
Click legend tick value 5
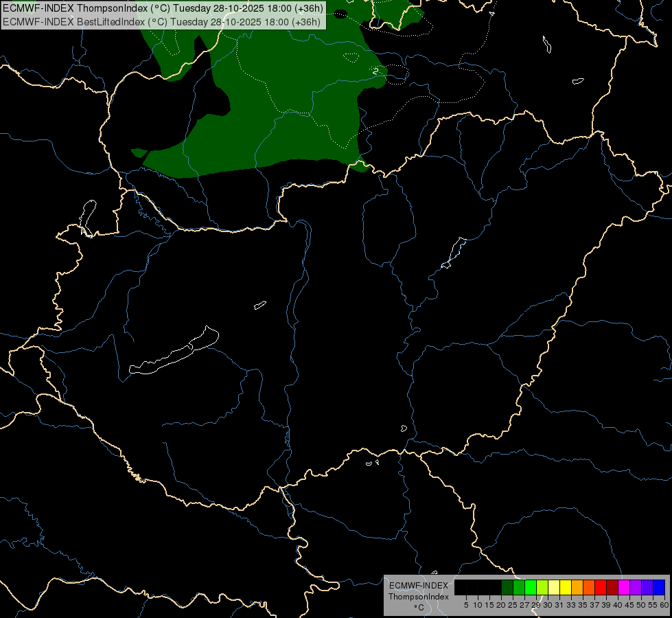pyautogui.click(x=466, y=605)
